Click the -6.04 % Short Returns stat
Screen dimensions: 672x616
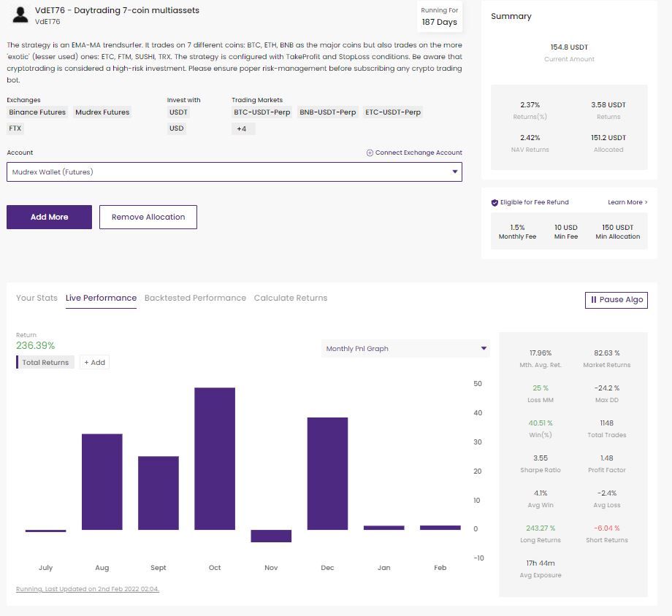point(607,534)
